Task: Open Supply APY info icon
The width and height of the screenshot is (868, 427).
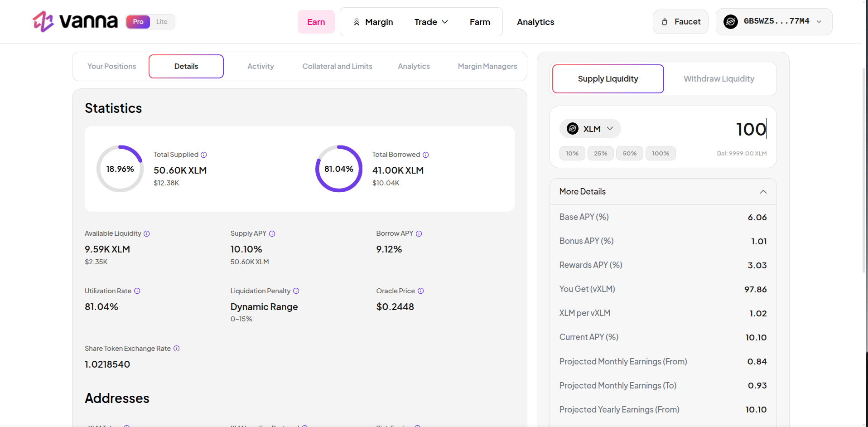Action: tap(272, 233)
